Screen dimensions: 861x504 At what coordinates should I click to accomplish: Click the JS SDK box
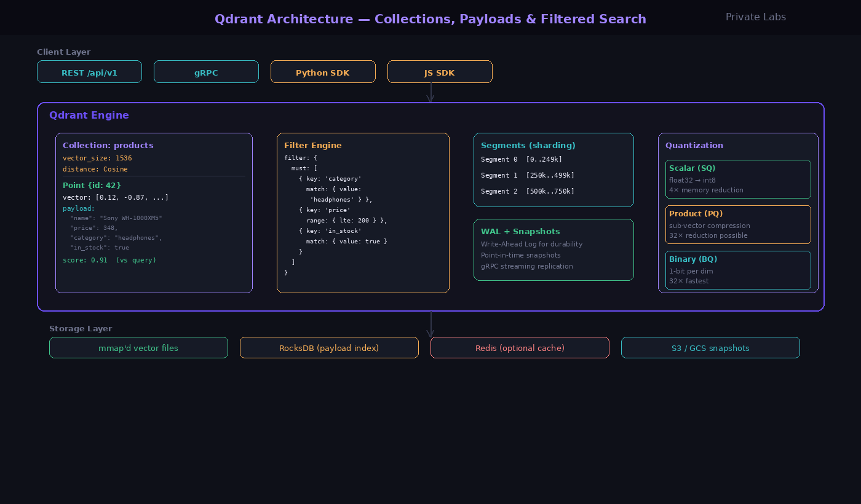tap(440, 72)
